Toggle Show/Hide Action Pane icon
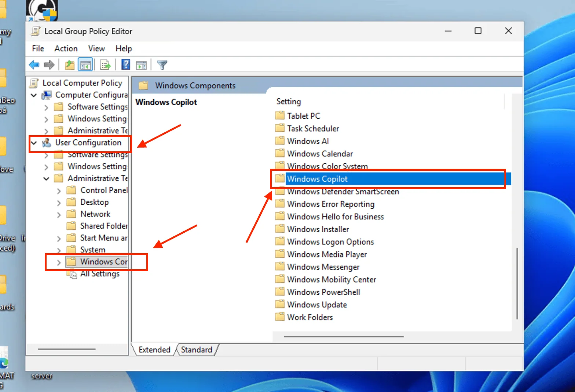575x392 pixels. [x=141, y=65]
